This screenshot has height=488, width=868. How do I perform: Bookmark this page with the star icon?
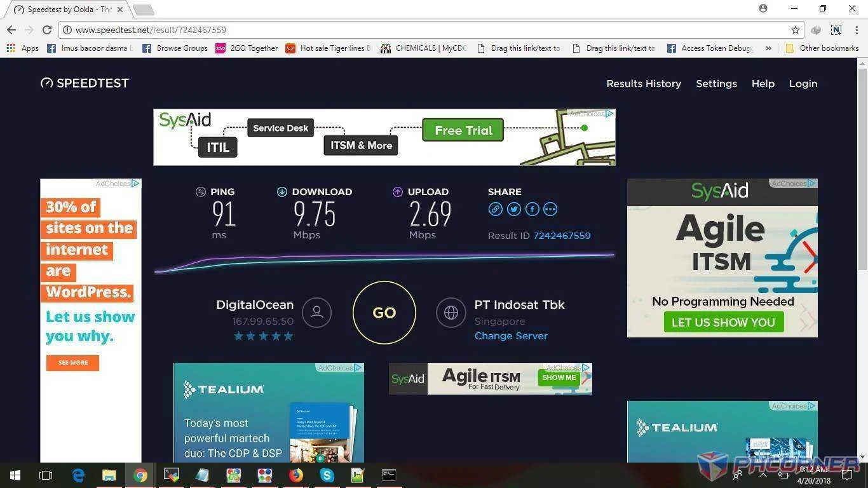pos(796,30)
